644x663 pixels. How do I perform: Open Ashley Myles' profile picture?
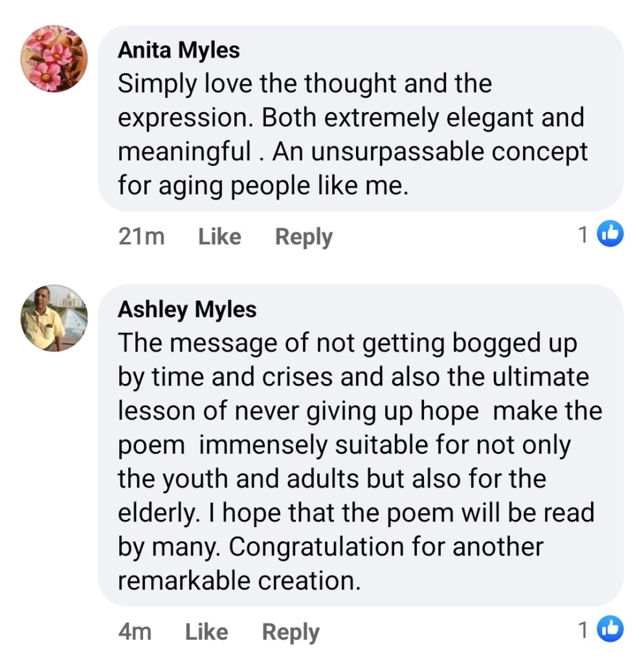coord(54,318)
